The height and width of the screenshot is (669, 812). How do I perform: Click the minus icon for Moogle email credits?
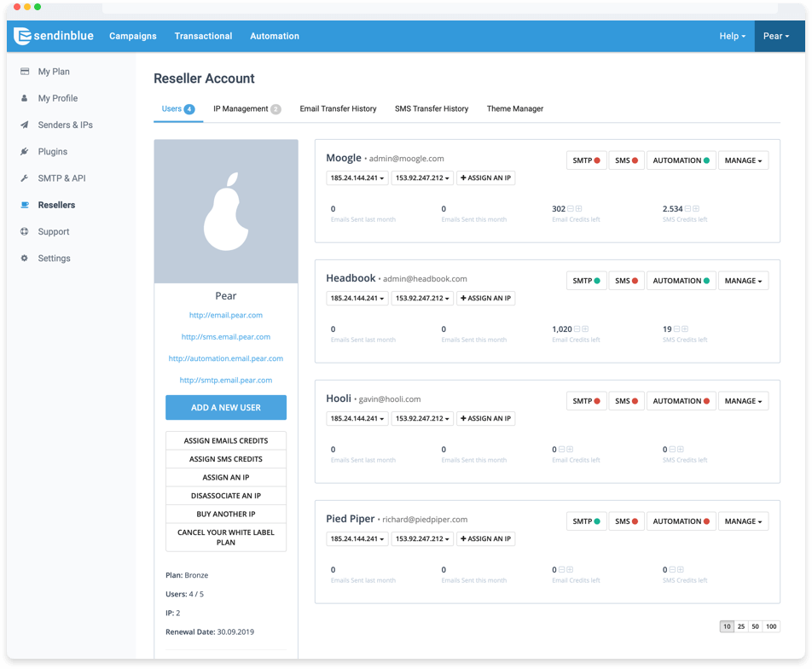coord(571,209)
